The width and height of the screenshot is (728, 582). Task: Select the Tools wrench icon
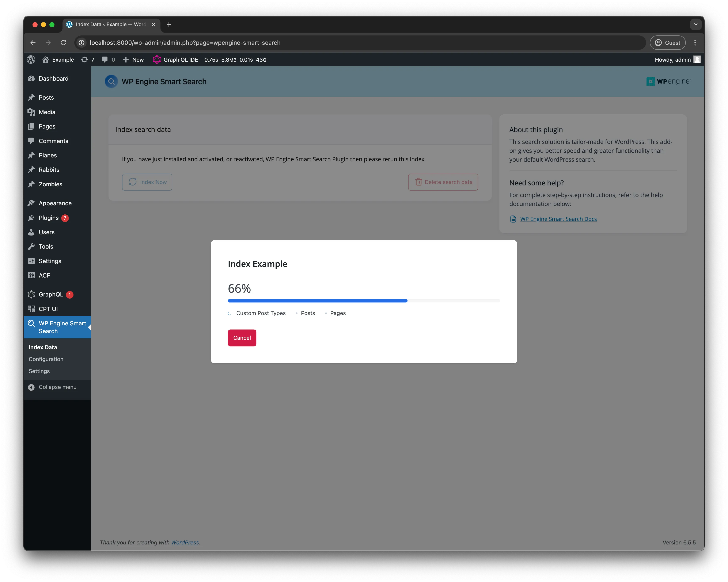[x=31, y=246]
